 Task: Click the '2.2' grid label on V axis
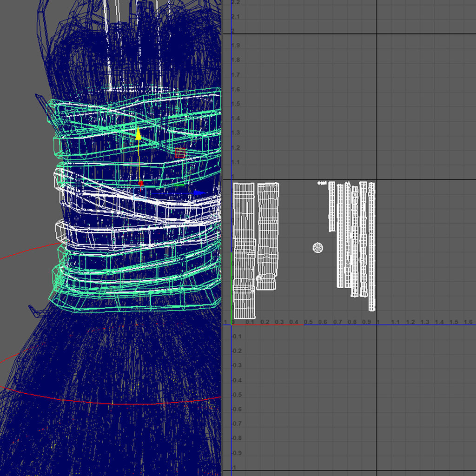pos(236,2)
